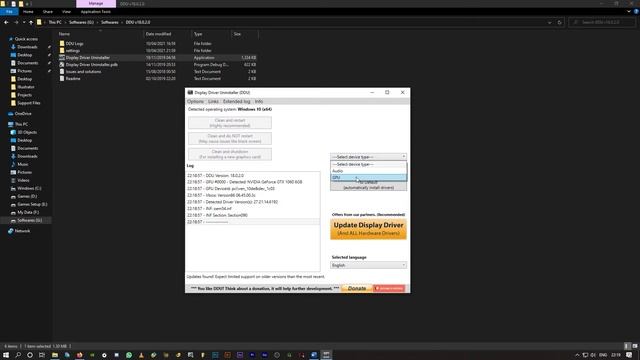This screenshot has height=360, width=640.
Task: Open Extended log menu in DDU
Action: tap(236, 101)
